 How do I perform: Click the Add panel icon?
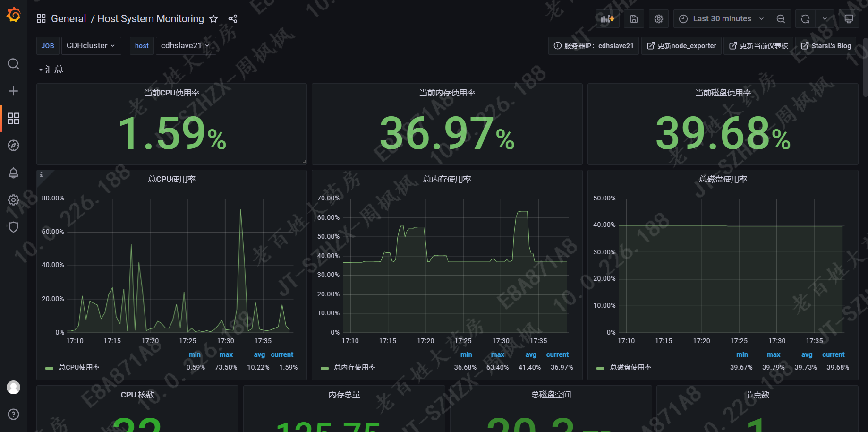[607, 19]
